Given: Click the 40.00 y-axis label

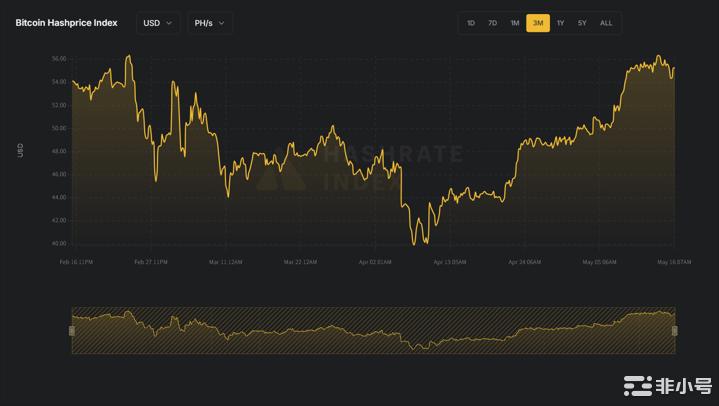Looking at the screenshot, I should pyautogui.click(x=59, y=244).
